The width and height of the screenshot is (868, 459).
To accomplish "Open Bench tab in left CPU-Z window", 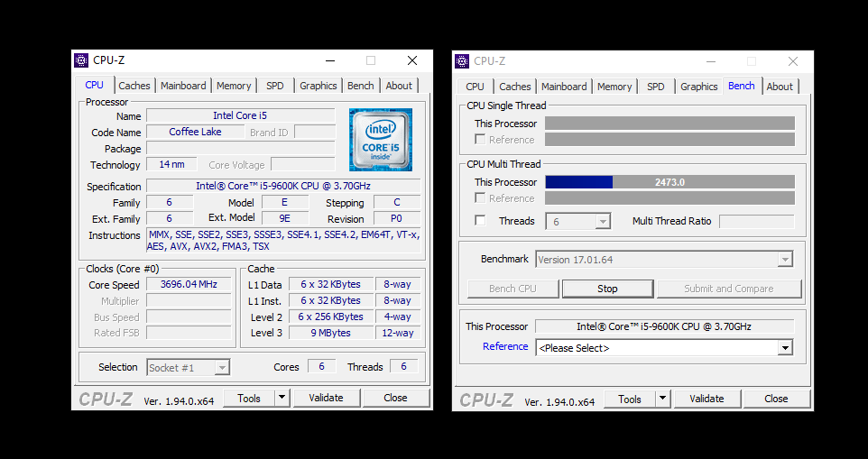I will tap(360, 86).
